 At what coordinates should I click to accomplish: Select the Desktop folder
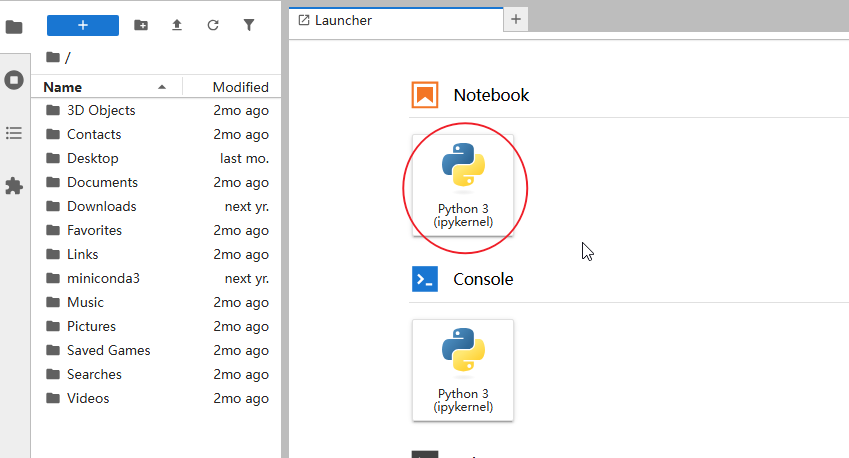[x=156, y=158]
